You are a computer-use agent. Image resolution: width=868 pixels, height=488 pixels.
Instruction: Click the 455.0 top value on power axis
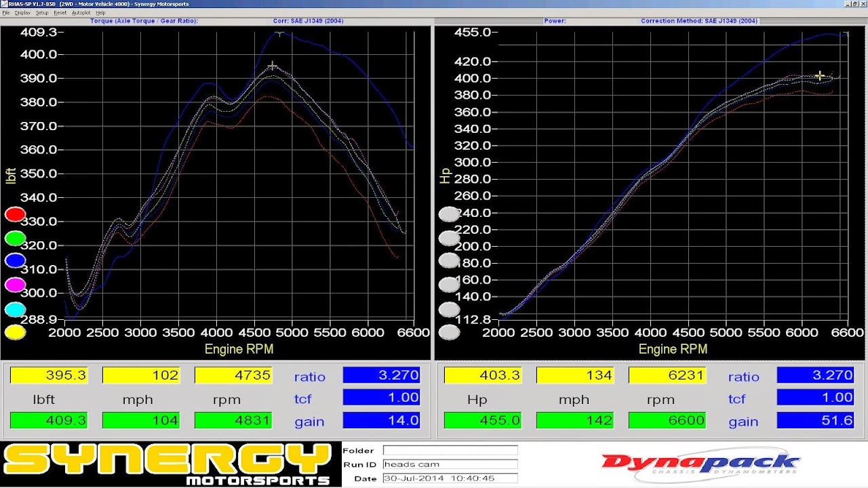coord(473,33)
